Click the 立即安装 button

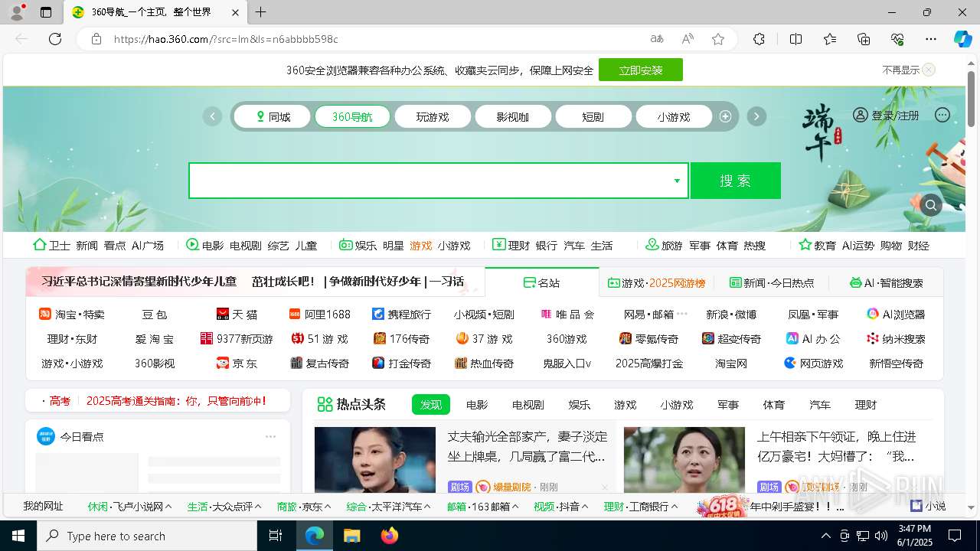point(641,70)
